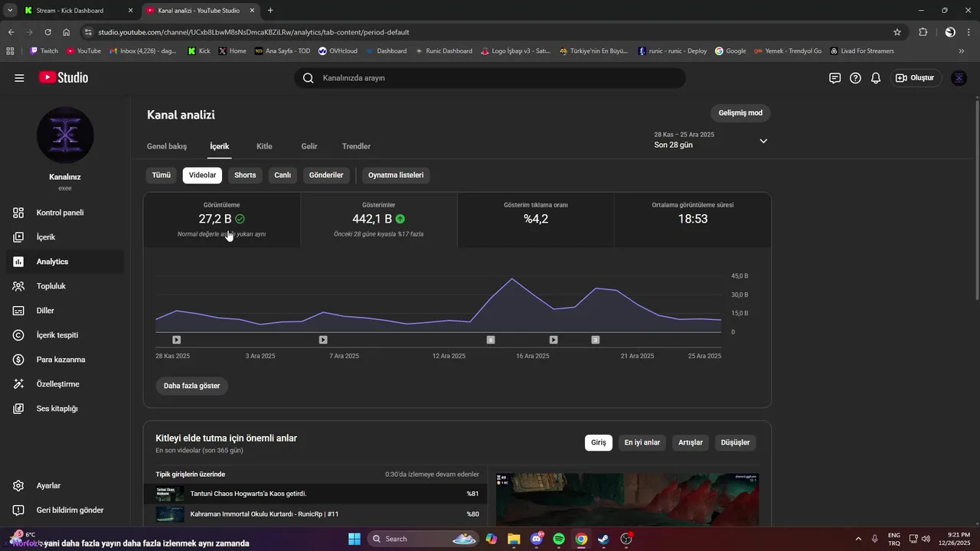This screenshot has width=980, height=551.
Task: Open the Runic Dashboard bookmark
Action: click(x=443, y=51)
